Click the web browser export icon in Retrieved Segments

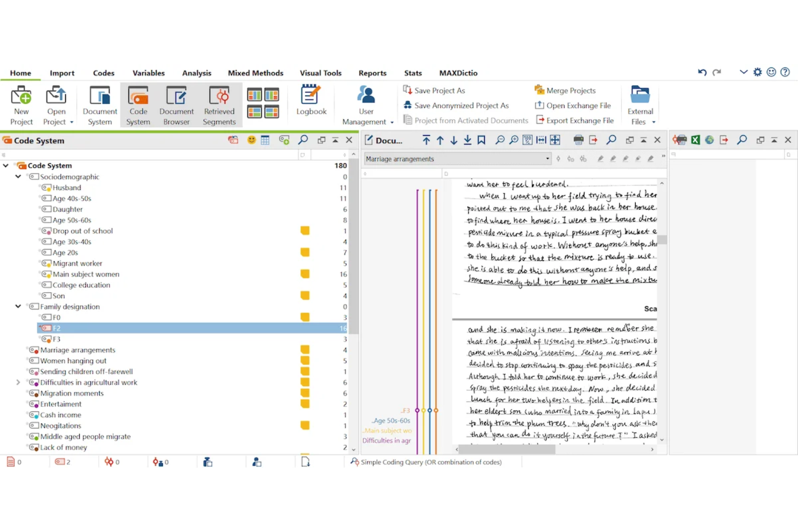click(x=710, y=140)
